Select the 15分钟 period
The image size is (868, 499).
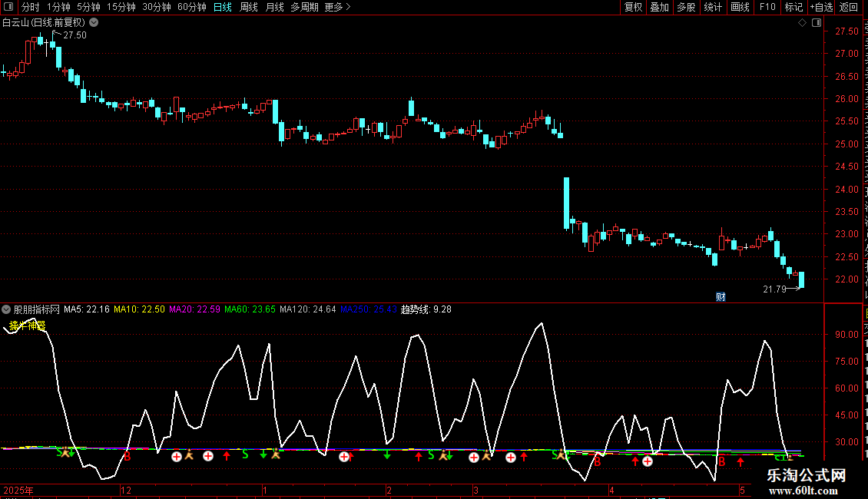[x=121, y=7]
